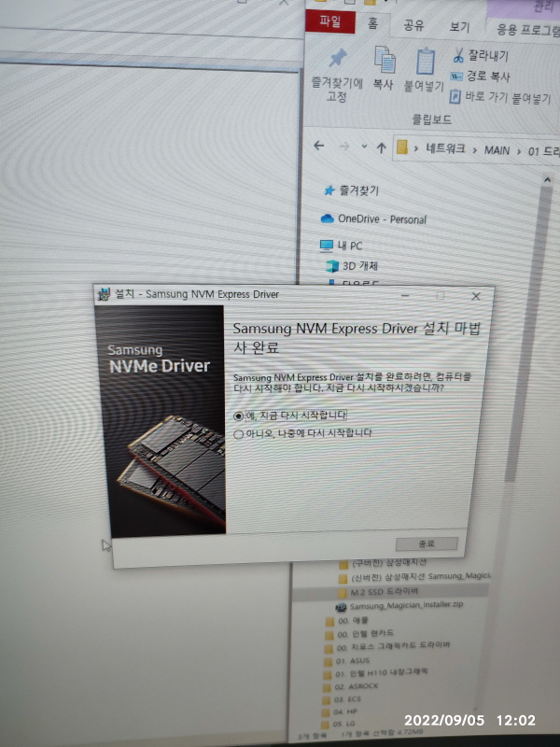This screenshot has height=747, width=560.
Task: Select 3D 개체 in navigation pane
Action: point(352,265)
